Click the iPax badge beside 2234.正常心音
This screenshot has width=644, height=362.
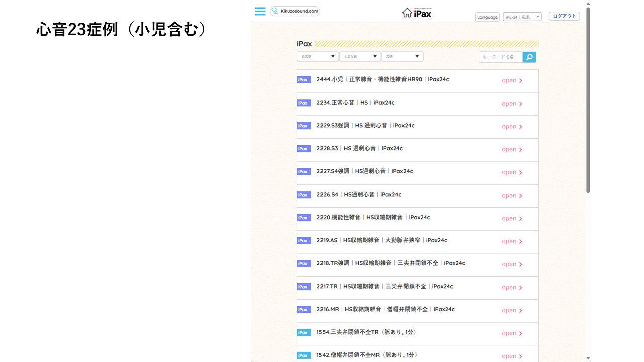tap(303, 103)
